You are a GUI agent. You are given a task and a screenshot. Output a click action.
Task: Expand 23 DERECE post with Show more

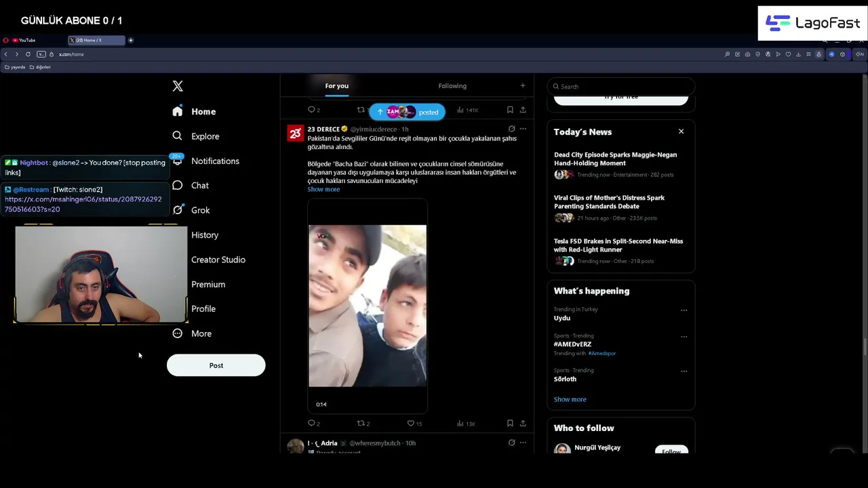(323, 190)
